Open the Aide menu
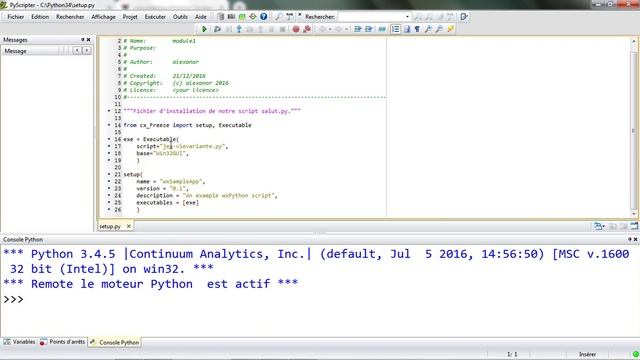 (201, 17)
